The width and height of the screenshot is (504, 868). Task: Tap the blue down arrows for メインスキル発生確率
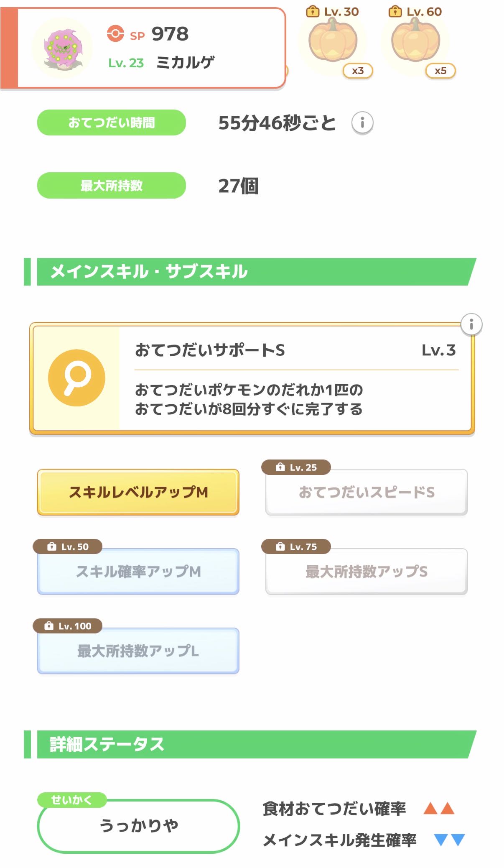tap(449, 840)
